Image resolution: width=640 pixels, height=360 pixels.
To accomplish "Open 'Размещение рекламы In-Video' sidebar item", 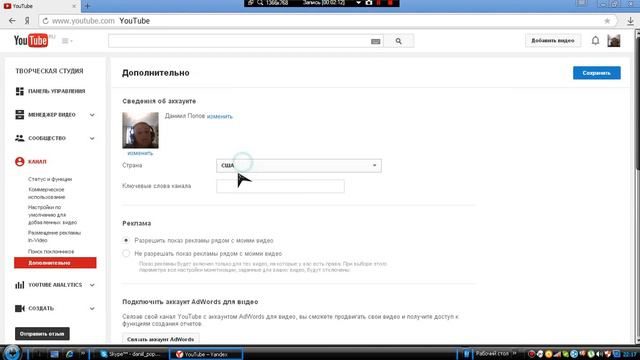I will coord(54,236).
